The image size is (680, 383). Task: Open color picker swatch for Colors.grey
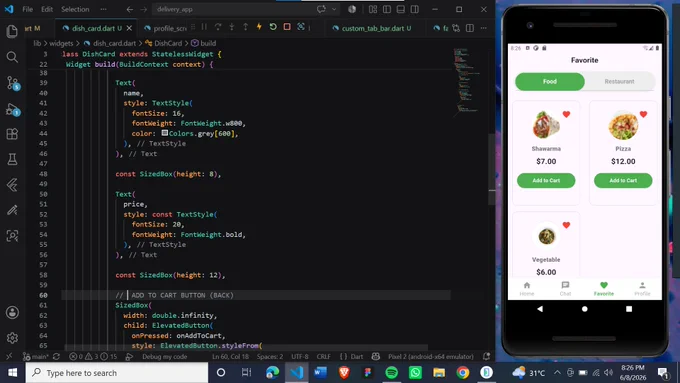pos(165,133)
